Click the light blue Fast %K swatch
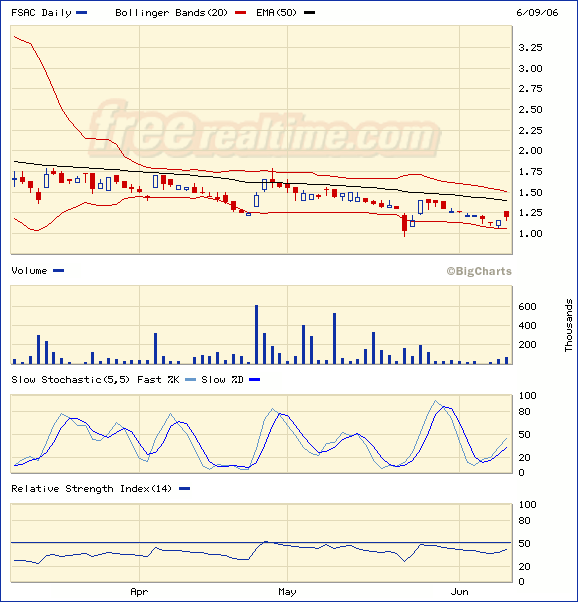 [x=190, y=380]
